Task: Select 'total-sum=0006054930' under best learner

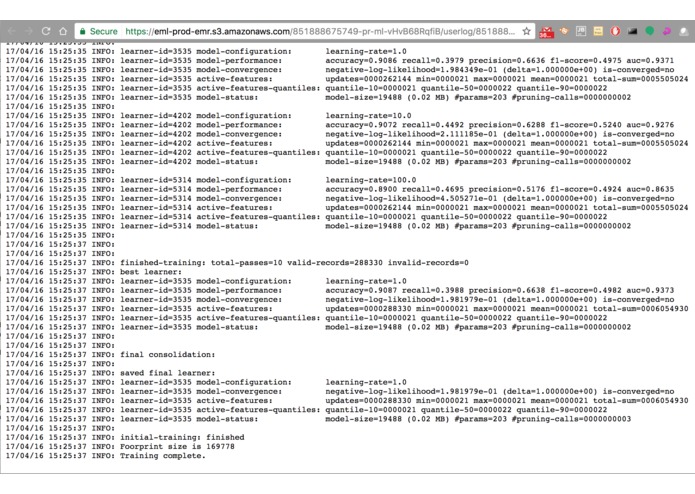Action: click(x=640, y=309)
